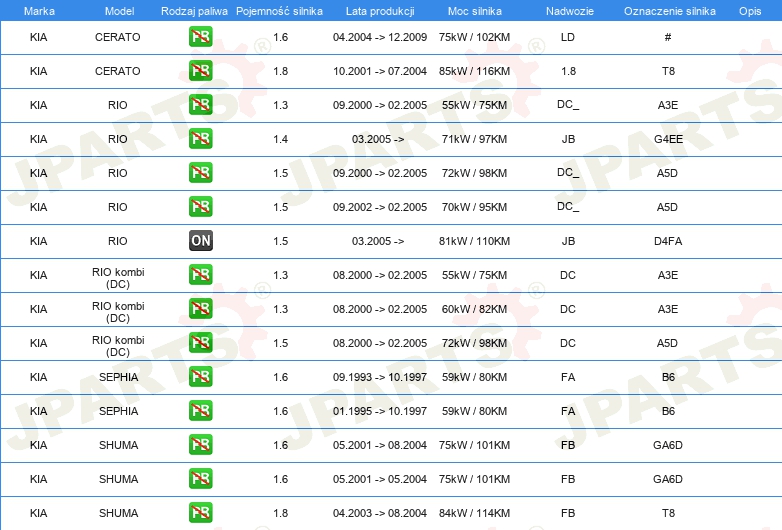
Task: Select the 09.1993 -> 10.1997 production dates cell
Action: (380, 377)
